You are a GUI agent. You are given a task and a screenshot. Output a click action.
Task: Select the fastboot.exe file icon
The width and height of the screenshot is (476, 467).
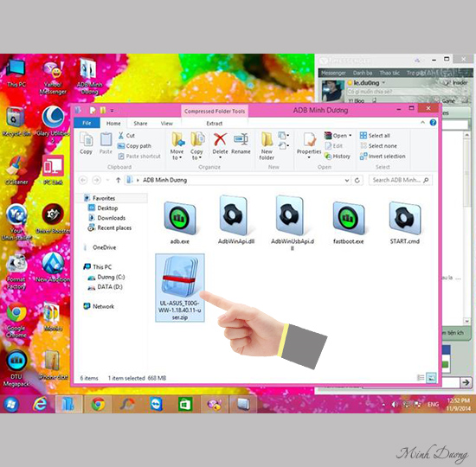pyautogui.click(x=349, y=218)
